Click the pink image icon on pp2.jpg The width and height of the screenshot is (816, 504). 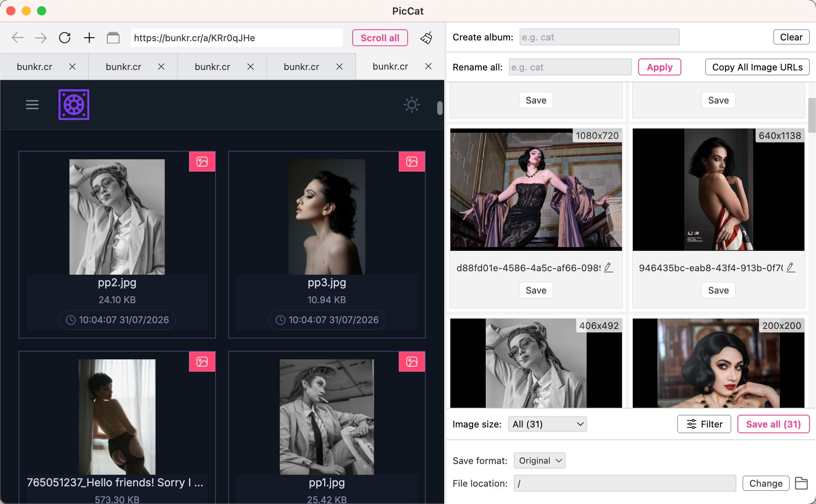(202, 162)
